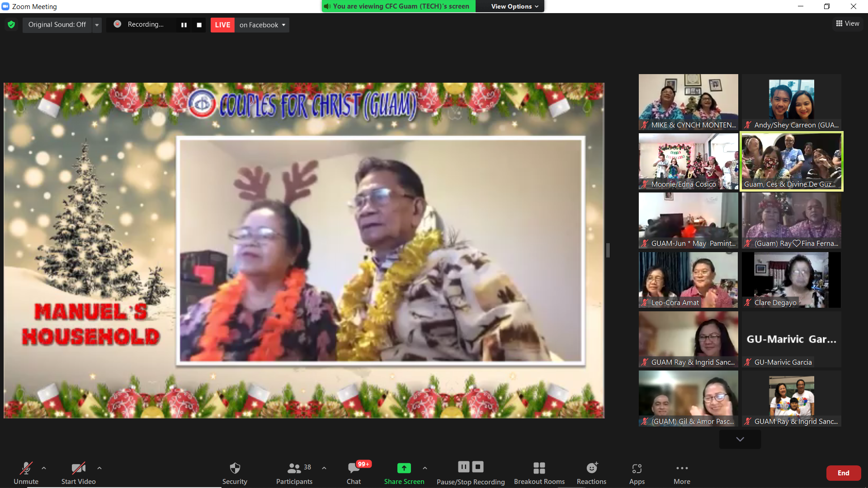The width and height of the screenshot is (868, 488).
Task: Minimize the Zoom Meeting window
Action: 801,6
